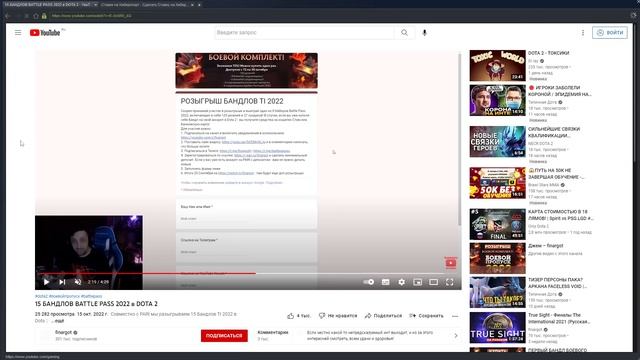
Task: Unmute the video via speaker icon
Action: pos(78,282)
